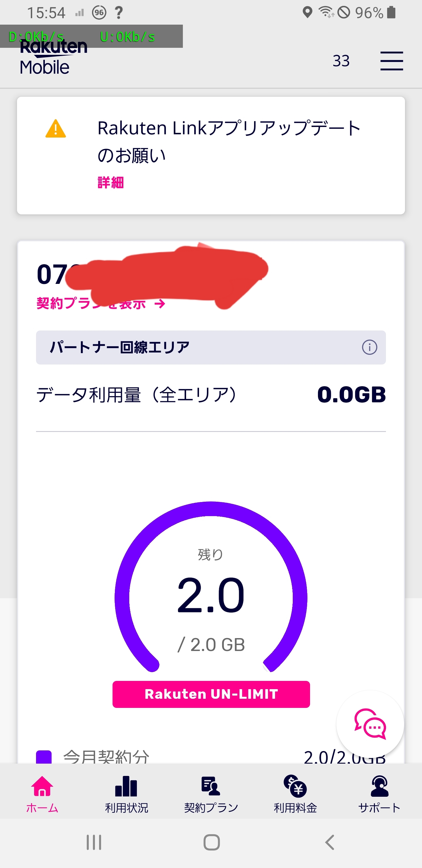Tap the yellow warning triangle icon
Viewport: 422px width, 868px height.
pyautogui.click(x=56, y=129)
